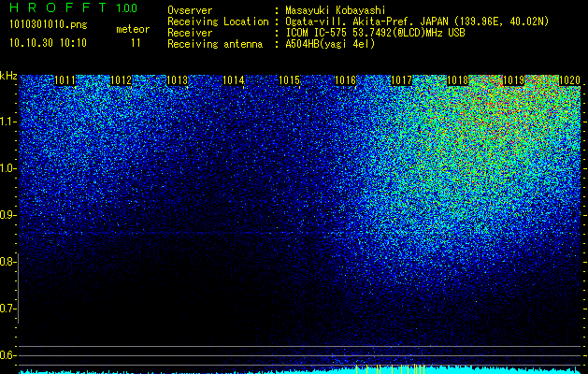Click the 1017 time marker
This screenshot has height=374, width=588.
[401, 80]
